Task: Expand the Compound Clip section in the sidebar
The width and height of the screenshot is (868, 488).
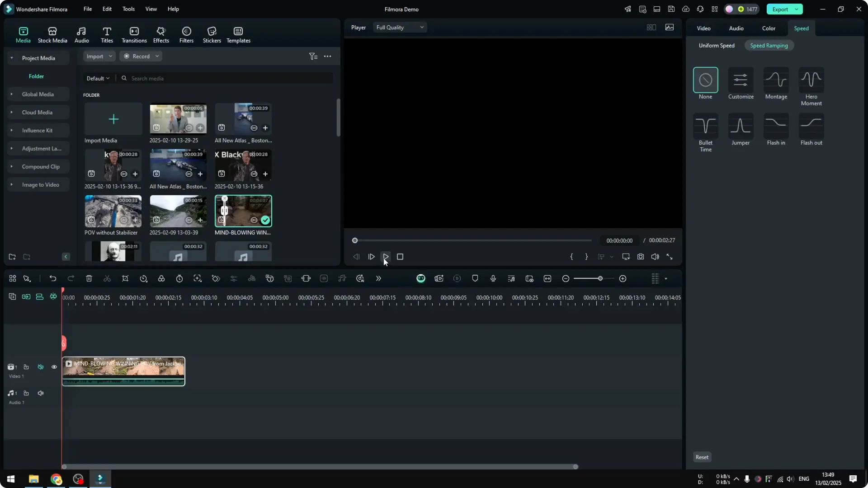Action: (x=12, y=166)
